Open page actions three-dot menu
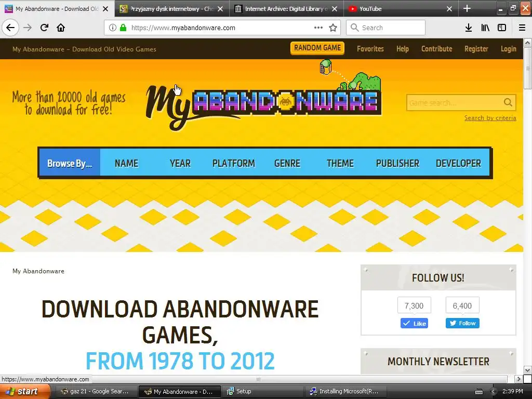This screenshot has width=532, height=399. tap(318, 28)
